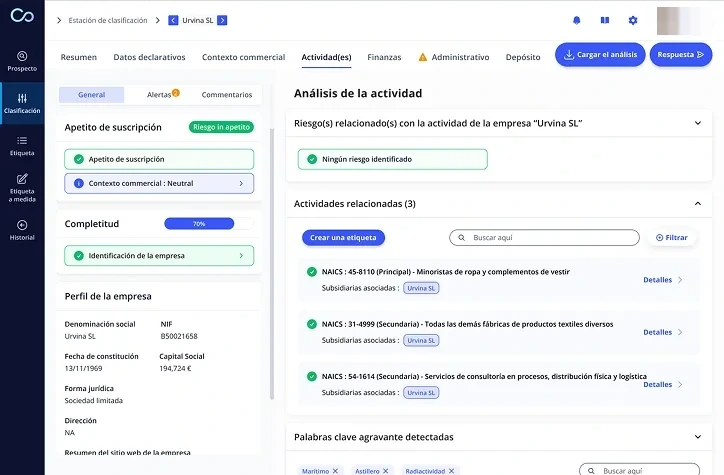
Task: Open Contexto commercial Neutral row
Action: [159, 183]
